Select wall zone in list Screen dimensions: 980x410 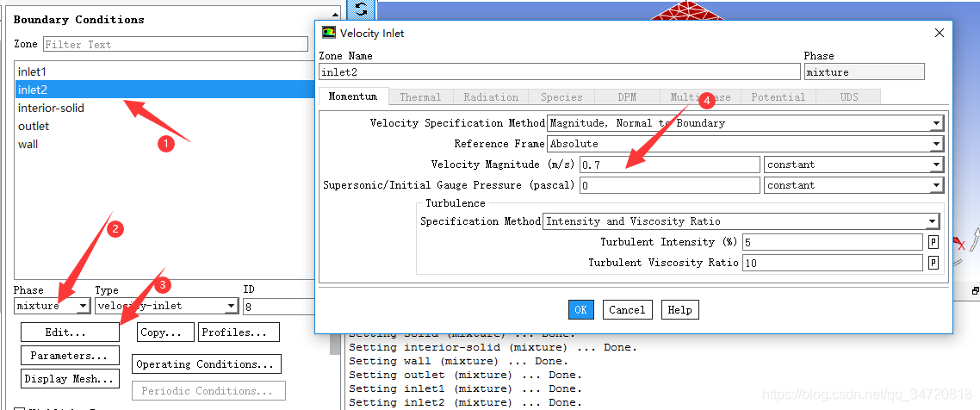pyautogui.click(x=164, y=145)
